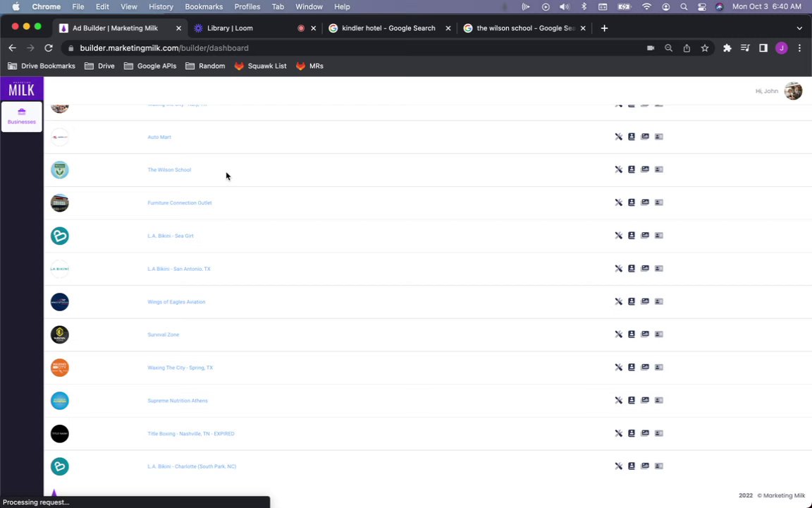Image resolution: width=812 pixels, height=508 pixels.
Task: Switch to the wilson school Google Search tab
Action: coord(523,28)
